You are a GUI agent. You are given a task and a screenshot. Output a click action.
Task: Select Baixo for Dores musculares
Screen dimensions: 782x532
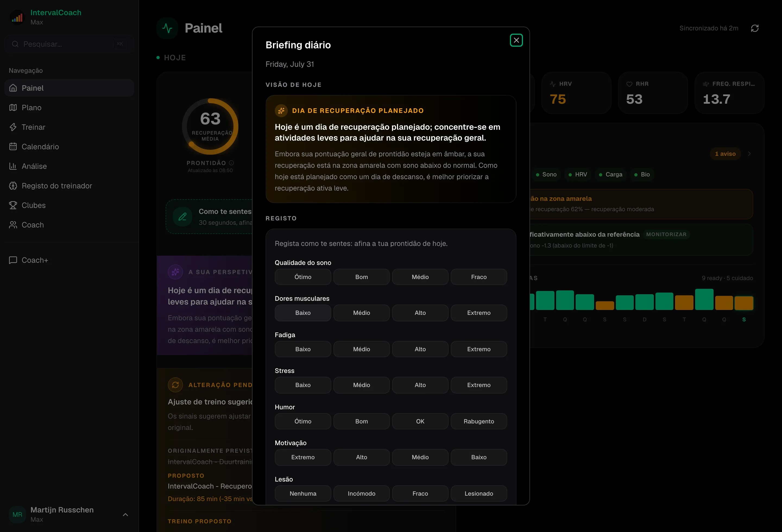tap(303, 313)
